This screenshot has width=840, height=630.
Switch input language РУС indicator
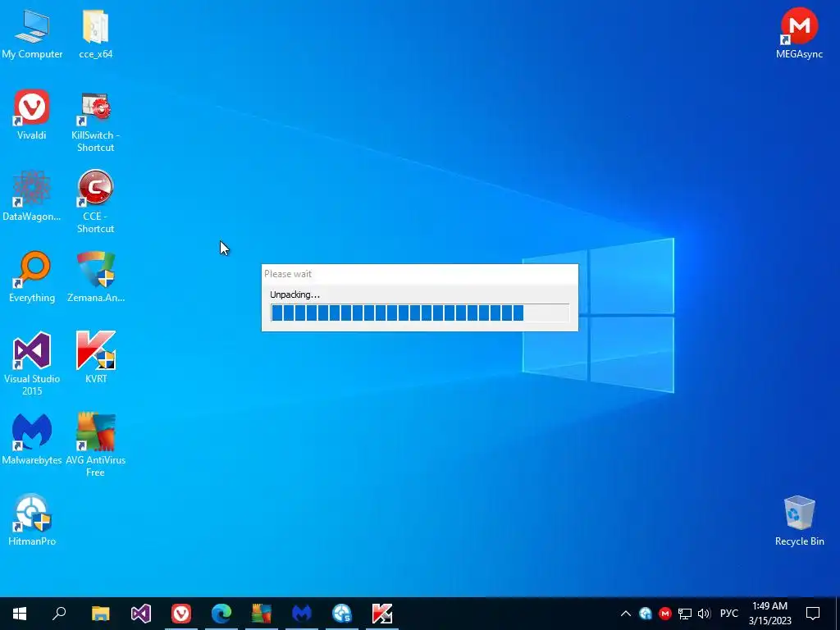728,614
